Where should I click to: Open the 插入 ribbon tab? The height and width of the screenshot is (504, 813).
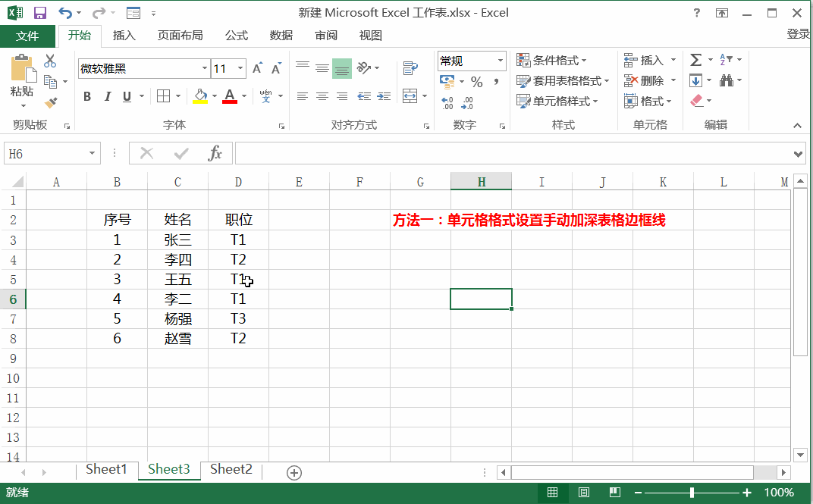[x=124, y=36]
